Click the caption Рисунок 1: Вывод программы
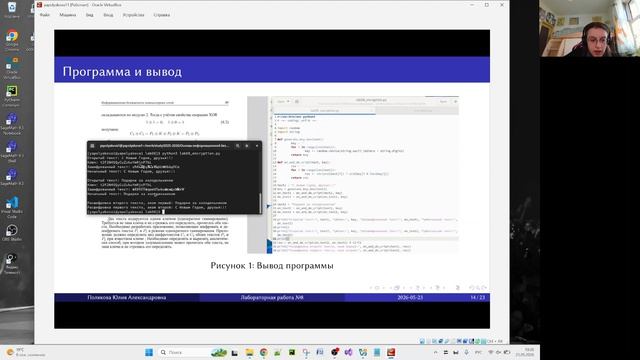Viewport: 640px width, 360px height. (x=272, y=266)
